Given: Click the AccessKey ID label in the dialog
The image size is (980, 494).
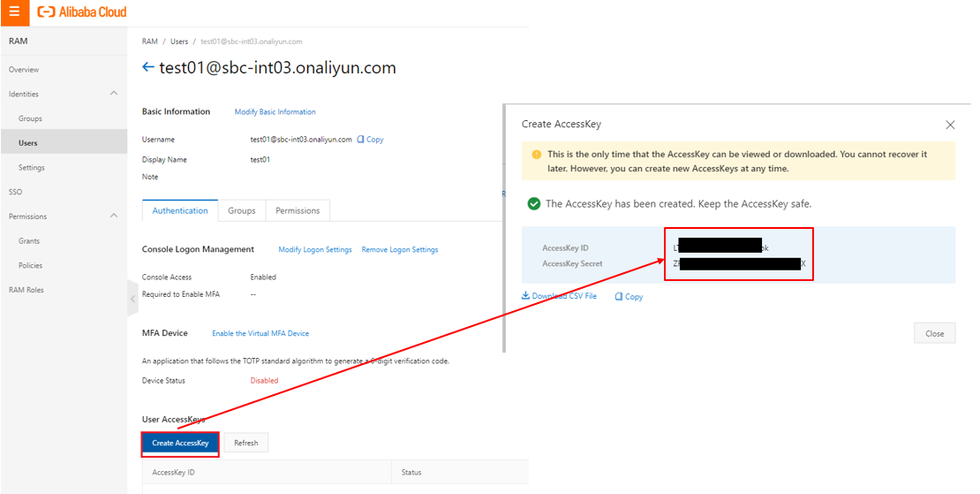Looking at the screenshot, I should click(x=566, y=247).
